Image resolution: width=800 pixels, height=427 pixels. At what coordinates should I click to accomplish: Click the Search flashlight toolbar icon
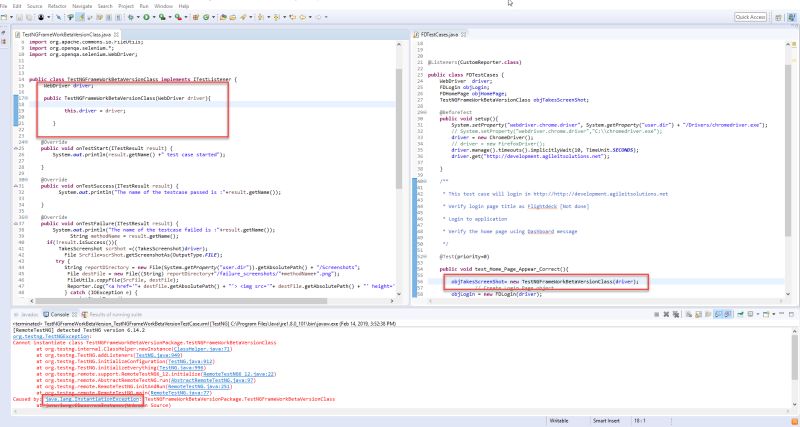coord(243,17)
